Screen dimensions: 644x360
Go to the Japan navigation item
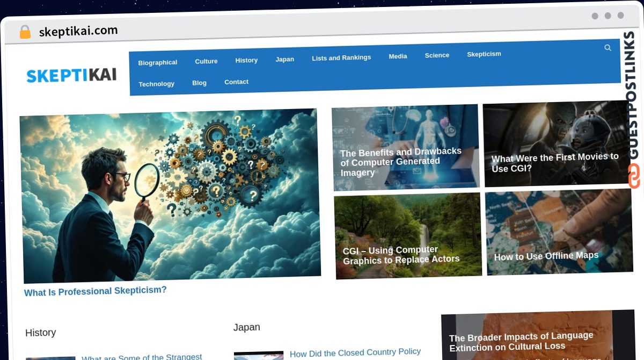click(284, 59)
